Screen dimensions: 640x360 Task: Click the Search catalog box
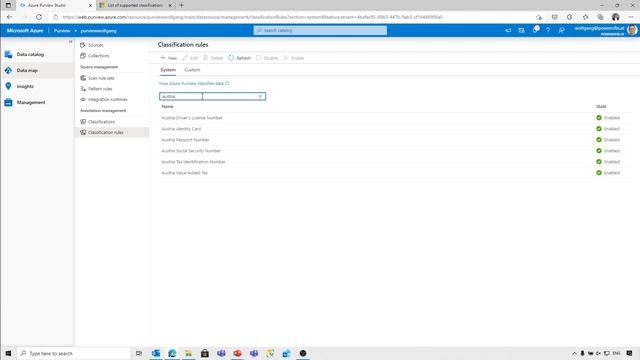(x=320, y=31)
